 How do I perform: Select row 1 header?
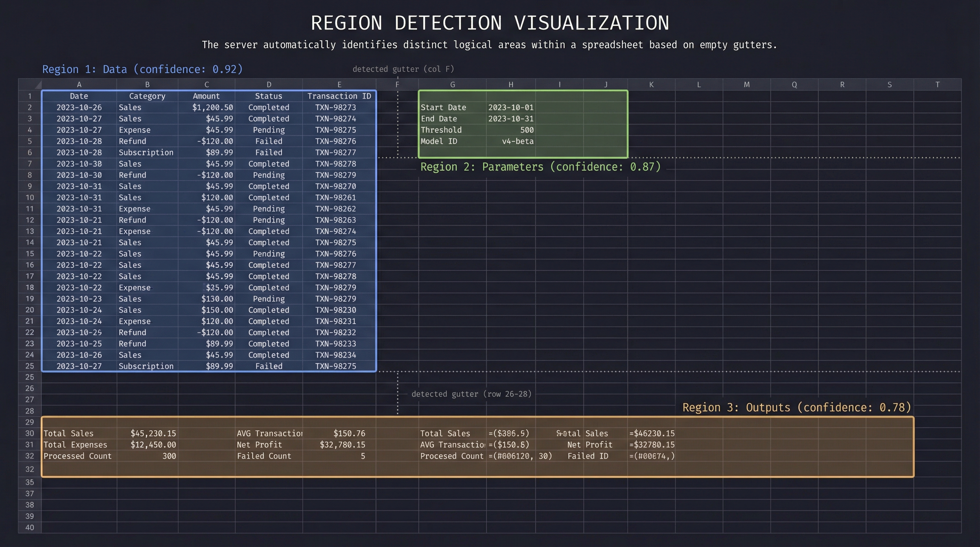point(30,96)
